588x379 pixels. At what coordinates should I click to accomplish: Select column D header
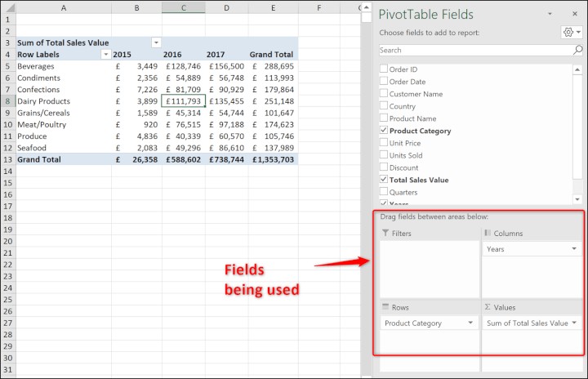click(226, 7)
